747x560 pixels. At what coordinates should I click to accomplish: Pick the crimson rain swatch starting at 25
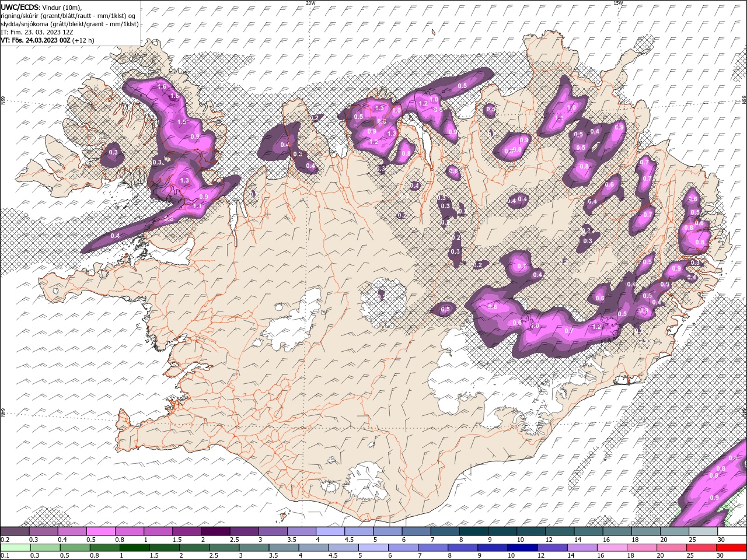tap(701, 547)
